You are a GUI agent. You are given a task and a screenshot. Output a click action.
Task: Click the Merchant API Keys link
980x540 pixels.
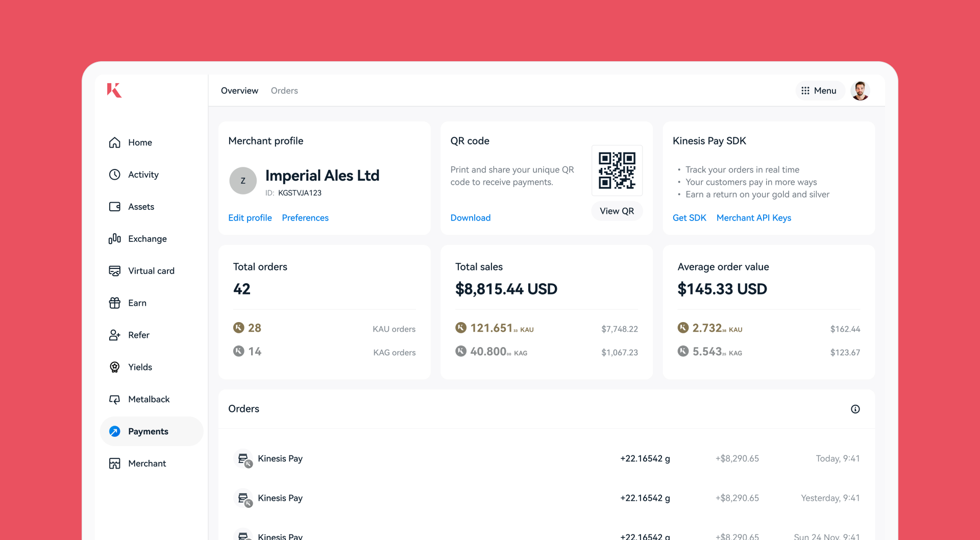[754, 218]
